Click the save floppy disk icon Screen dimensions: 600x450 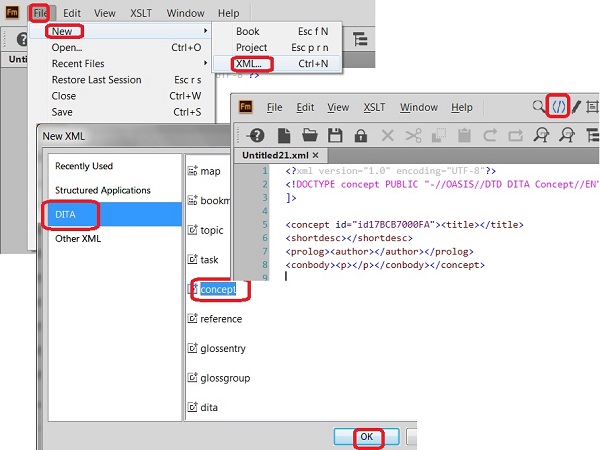335,135
